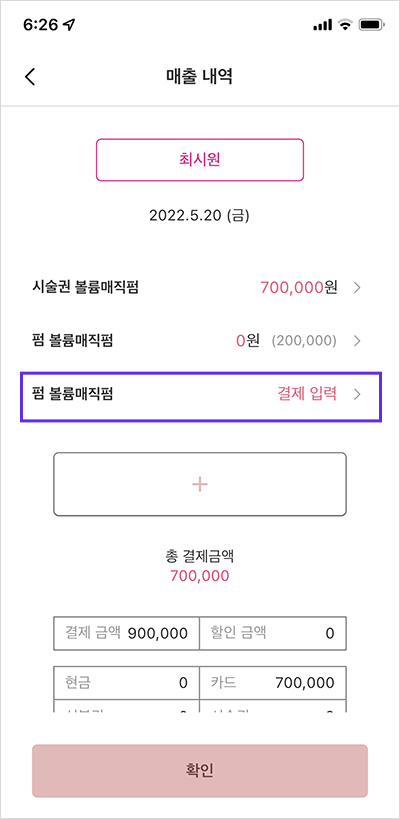Edit the 할인 금액 field
The image size is (400, 819).
(x=273, y=634)
